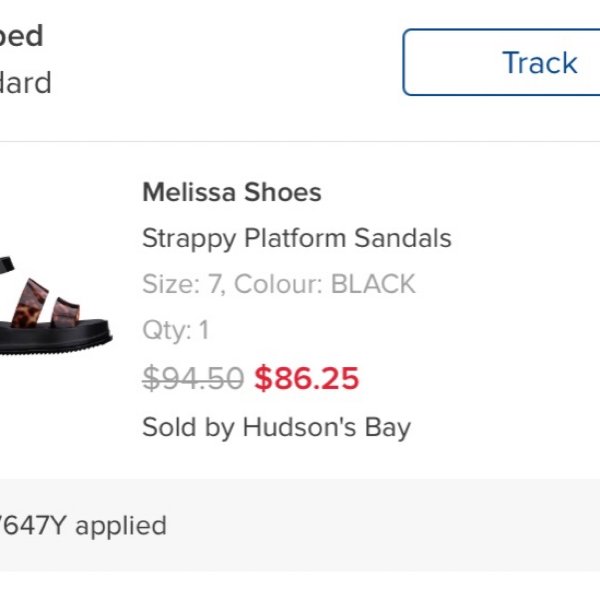Open the Melissa Shoes brand name
This screenshot has height=600, width=600.
232,192
